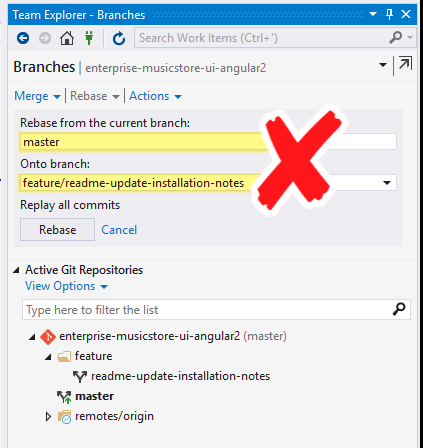Pin the Team Explorer window
The image size is (423, 448).
click(x=389, y=14)
